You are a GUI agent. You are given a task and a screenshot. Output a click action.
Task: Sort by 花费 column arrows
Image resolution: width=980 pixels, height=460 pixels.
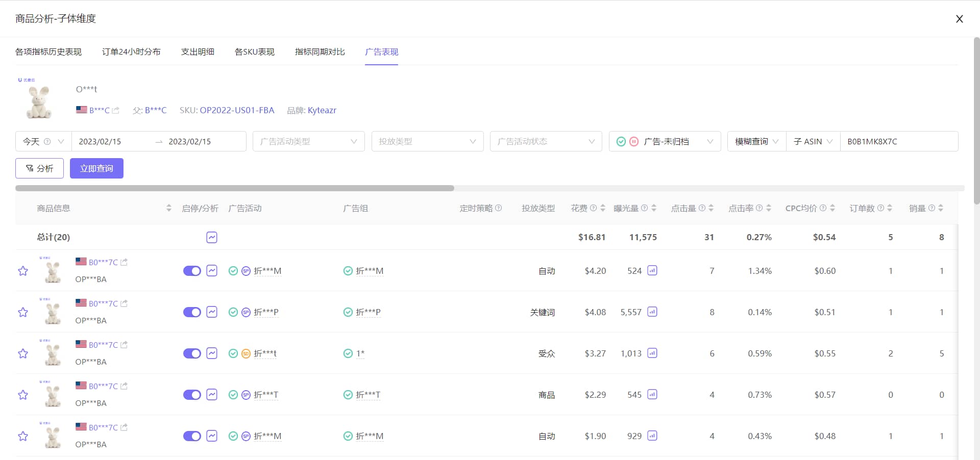pyautogui.click(x=603, y=208)
